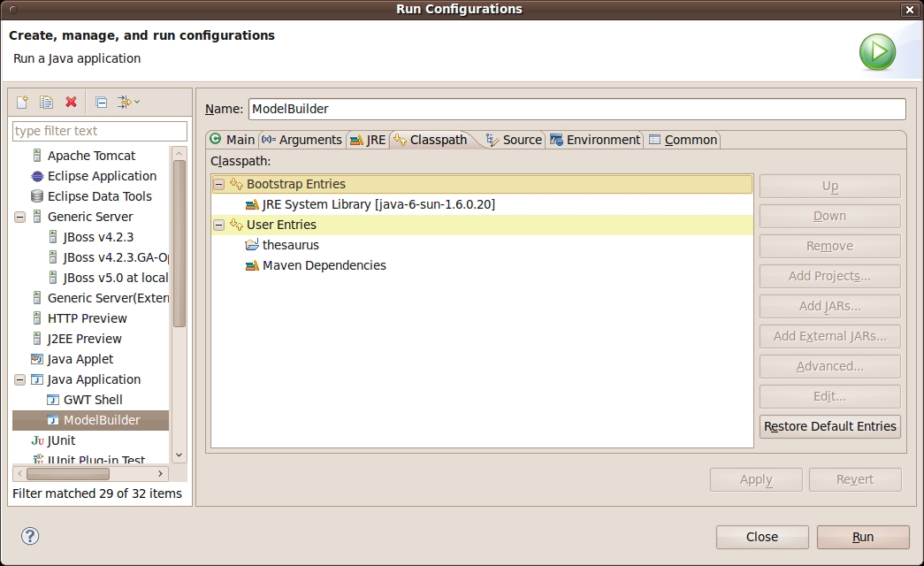Click the Advanced button
The height and width of the screenshot is (566, 924).
pos(829,366)
